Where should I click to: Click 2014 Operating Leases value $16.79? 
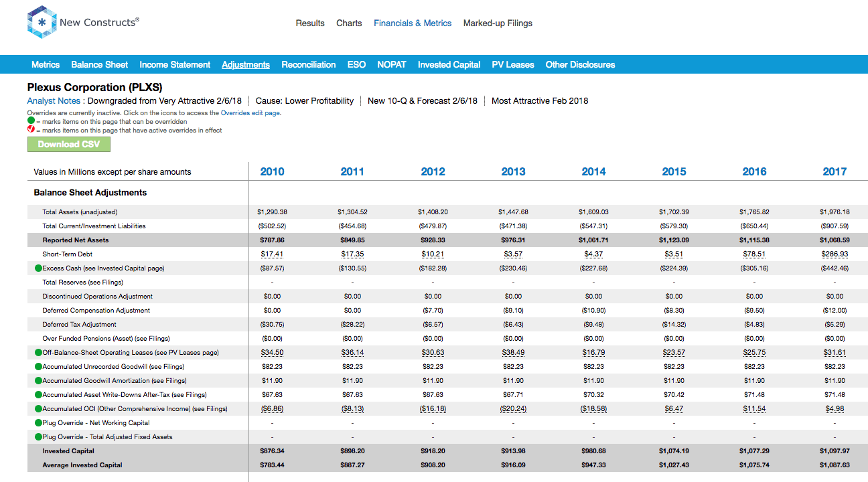coord(593,353)
